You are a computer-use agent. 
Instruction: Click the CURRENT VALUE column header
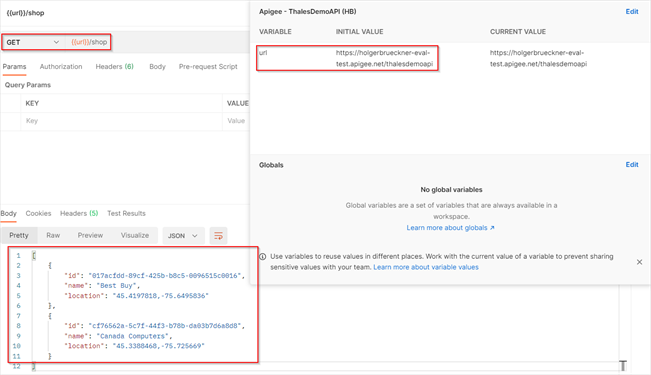(x=518, y=32)
